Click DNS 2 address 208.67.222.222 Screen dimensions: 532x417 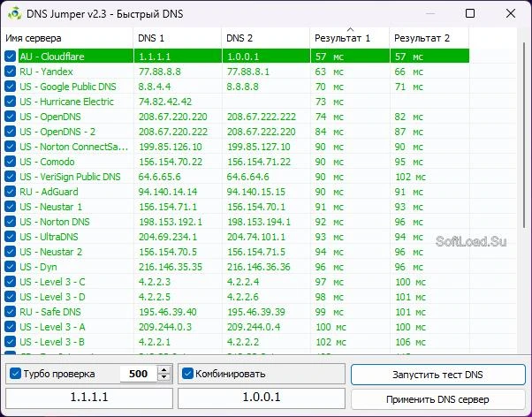(x=262, y=117)
